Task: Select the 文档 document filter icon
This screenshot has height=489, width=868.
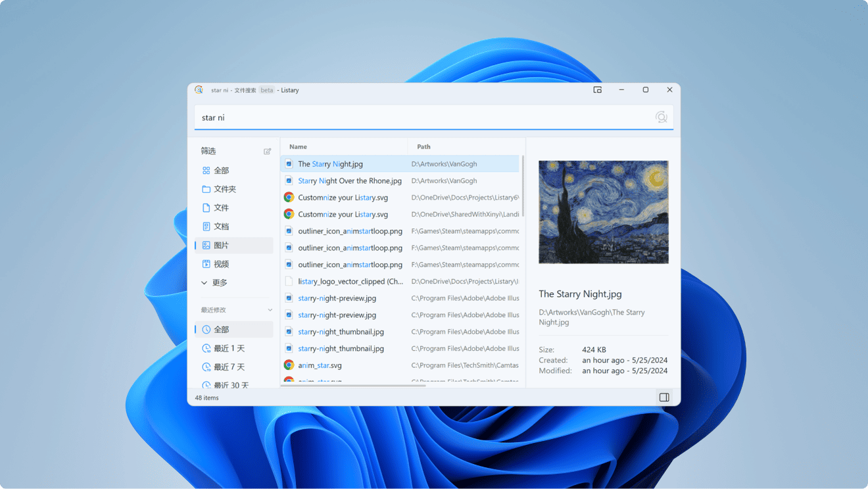Action: (206, 226)
